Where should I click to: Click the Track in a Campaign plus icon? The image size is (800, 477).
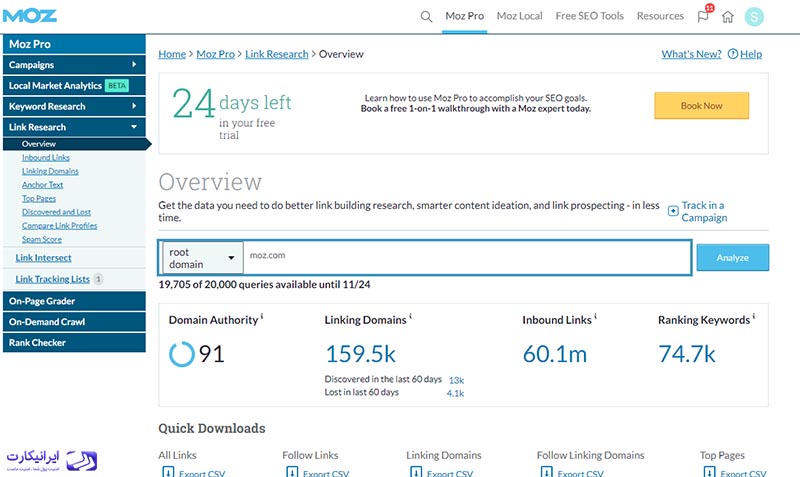(673, 211)
